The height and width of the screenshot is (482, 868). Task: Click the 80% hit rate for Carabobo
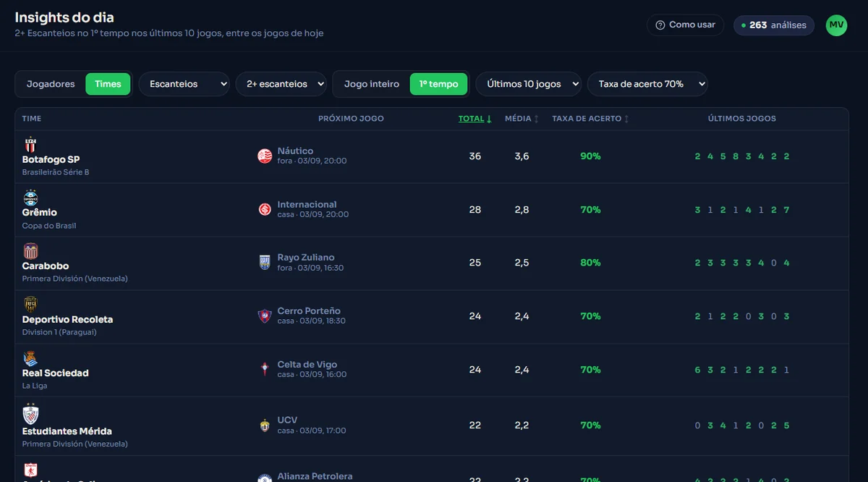[590, 263]
